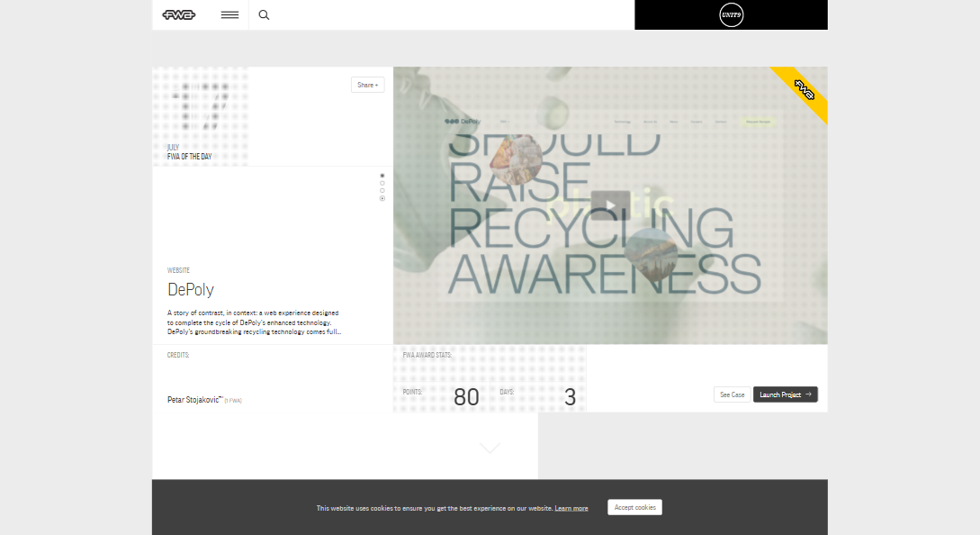The image size is (980, 535).
Task: Expand content with the down chevron
Action: pyautogui.click(x=490, y=448)
